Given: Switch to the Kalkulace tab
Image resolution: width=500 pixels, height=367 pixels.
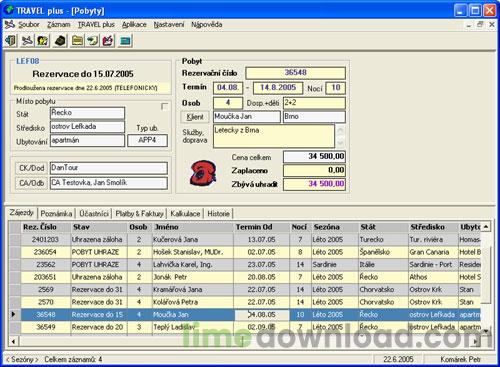Looking at the screenshot, I should 185,214.
